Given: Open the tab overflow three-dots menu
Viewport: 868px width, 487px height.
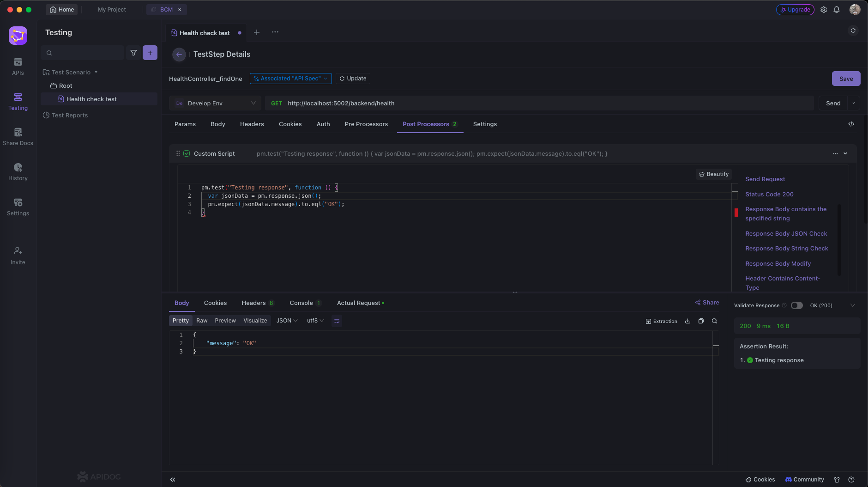Looking at the screenshot, I should point(275,32).
